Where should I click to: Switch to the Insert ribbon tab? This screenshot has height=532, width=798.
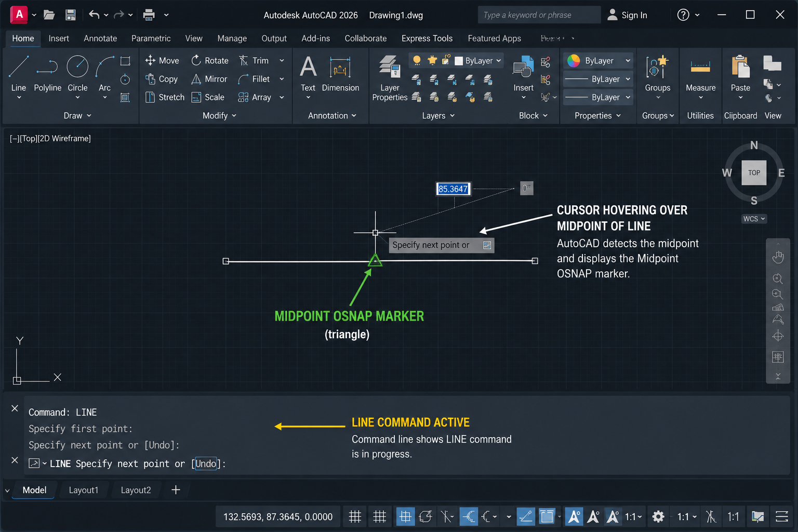(59, 38)
